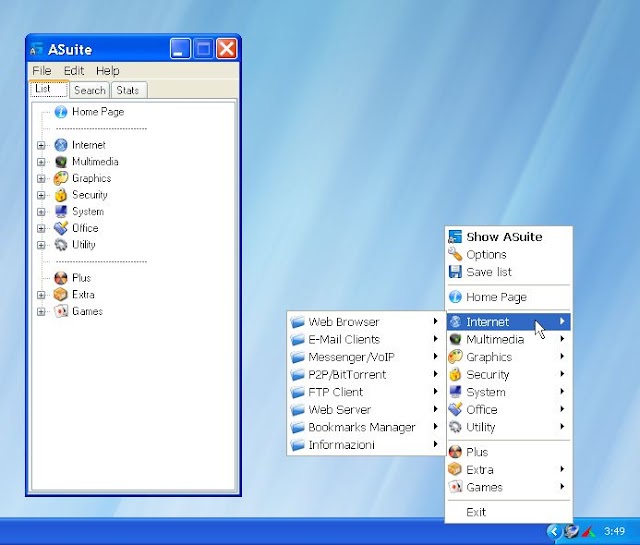Select the List tab

point(49,89)
